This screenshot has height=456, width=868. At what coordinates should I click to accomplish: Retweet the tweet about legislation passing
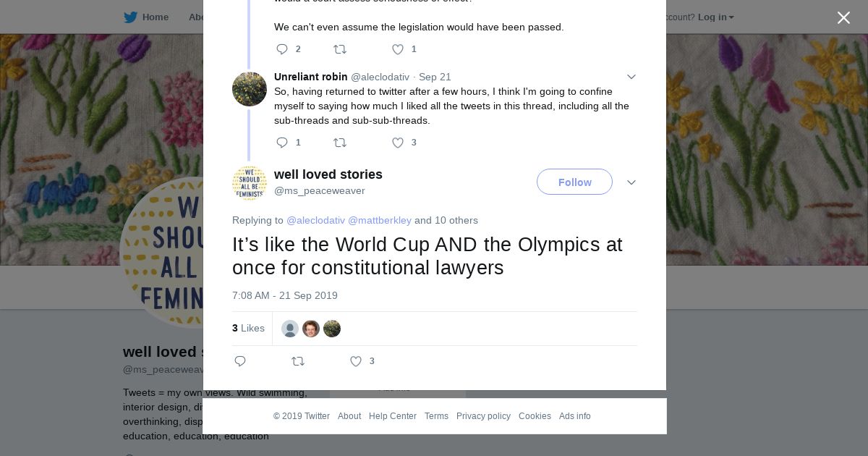[340, 49]
